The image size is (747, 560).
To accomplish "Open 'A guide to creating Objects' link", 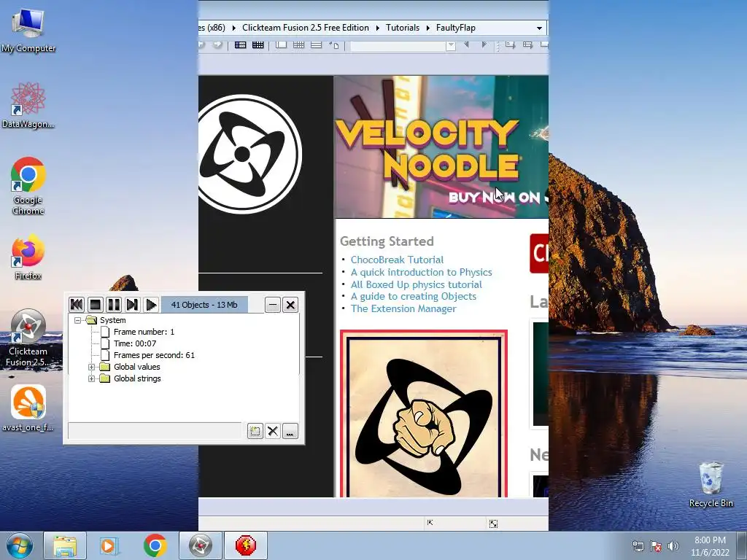I will [x=413, y=296].
